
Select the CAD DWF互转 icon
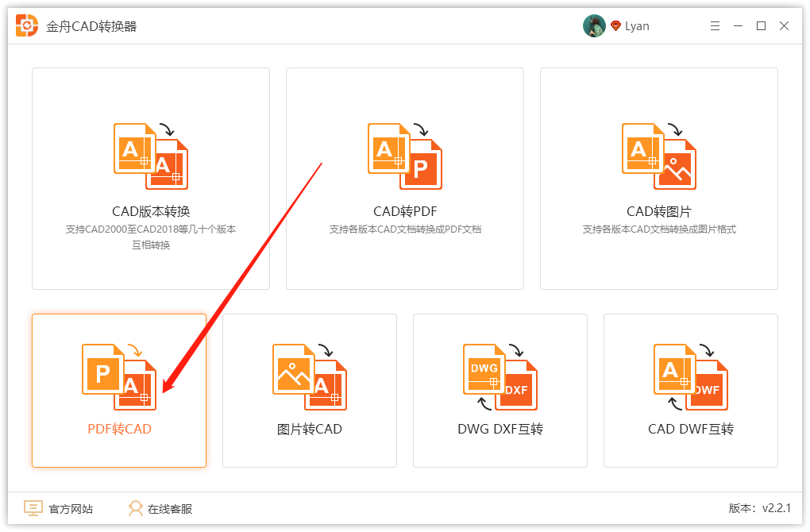pyautogui.click(x=691, y=377)
